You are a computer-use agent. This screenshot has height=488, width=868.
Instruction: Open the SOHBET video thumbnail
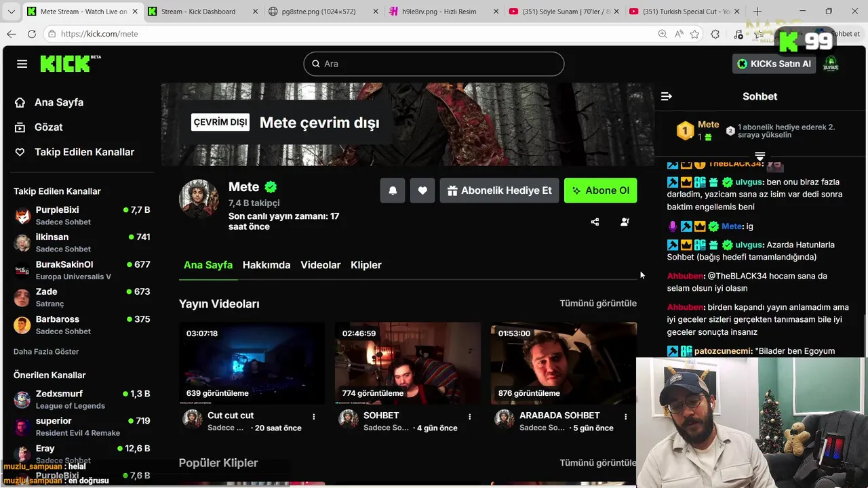408,363
